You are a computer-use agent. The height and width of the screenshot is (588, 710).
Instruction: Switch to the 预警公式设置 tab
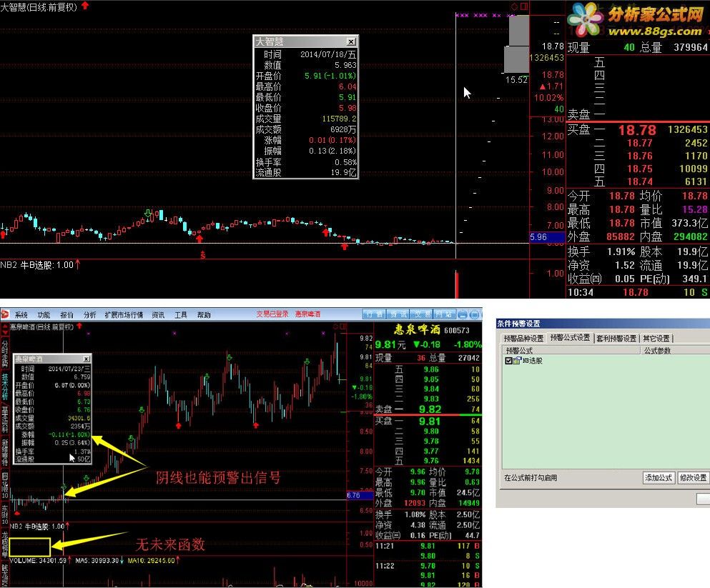570,338
